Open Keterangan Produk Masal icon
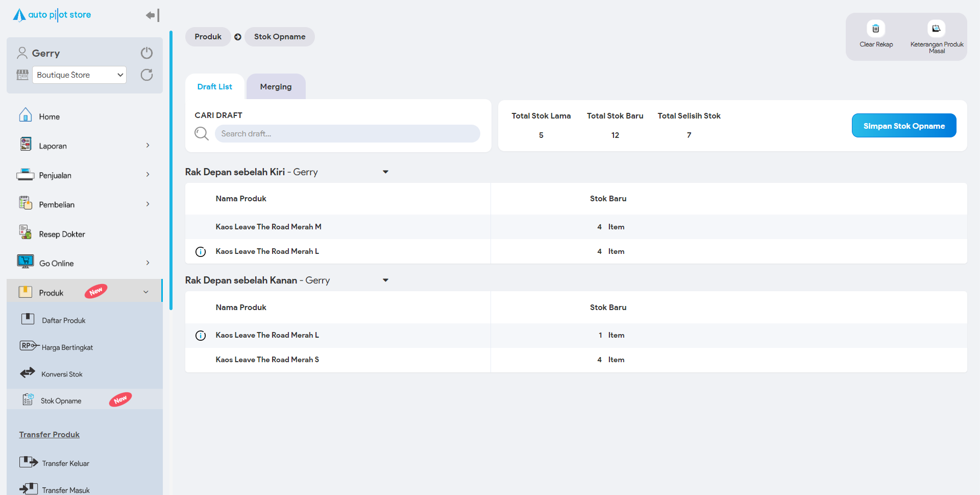This screenshot has height=495, width=980. pos(936,29)
